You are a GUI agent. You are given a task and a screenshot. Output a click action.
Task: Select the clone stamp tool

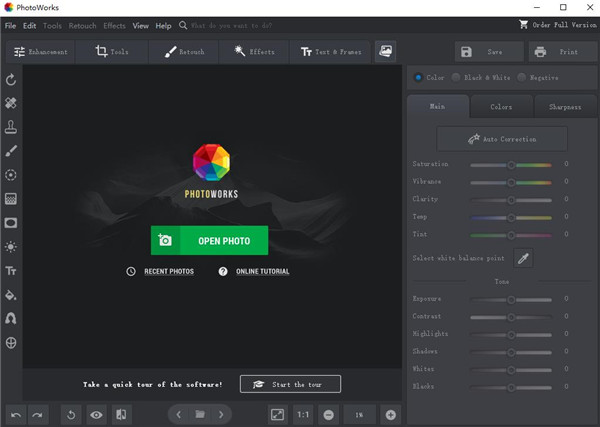point(11,127)
